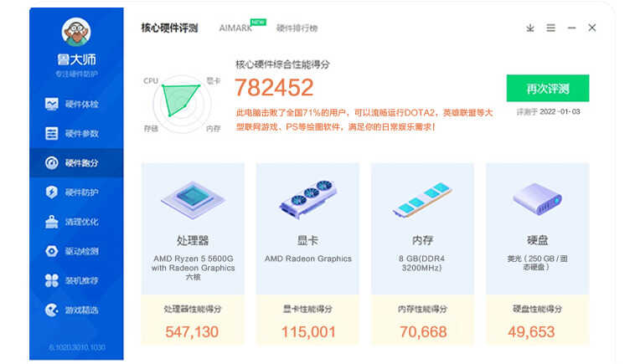Open the hamburger menu icon
This screenshot has width=630, height=364.
tap(551, 28)
